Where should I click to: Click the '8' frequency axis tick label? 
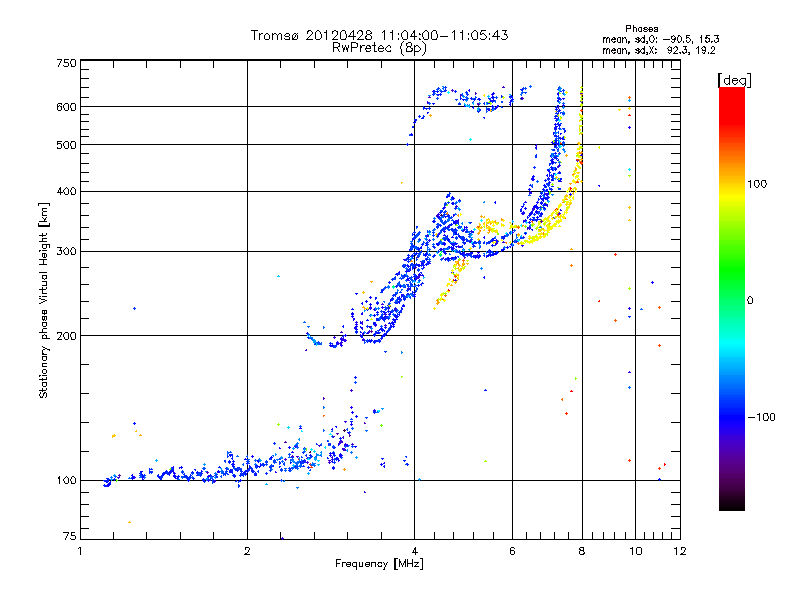click(582, 551)
